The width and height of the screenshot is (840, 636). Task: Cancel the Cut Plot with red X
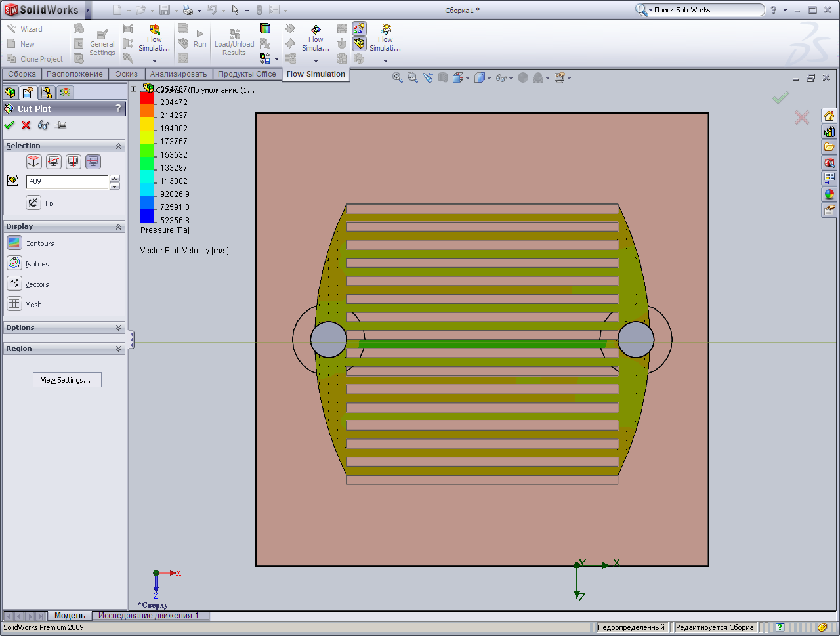tap(26, 125)
